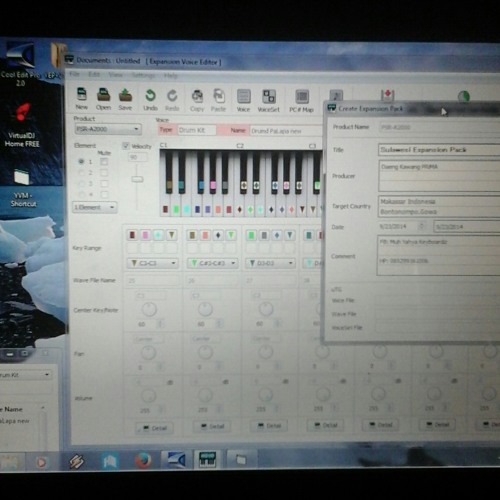This screenshot has width=500, height=500.
Task: Select Element 4 radio button
Action: 81,194
